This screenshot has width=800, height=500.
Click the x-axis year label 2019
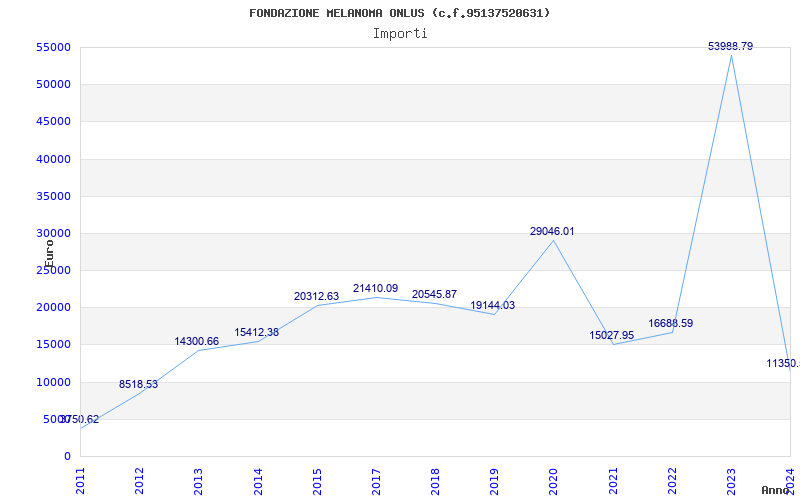[495, 481]
